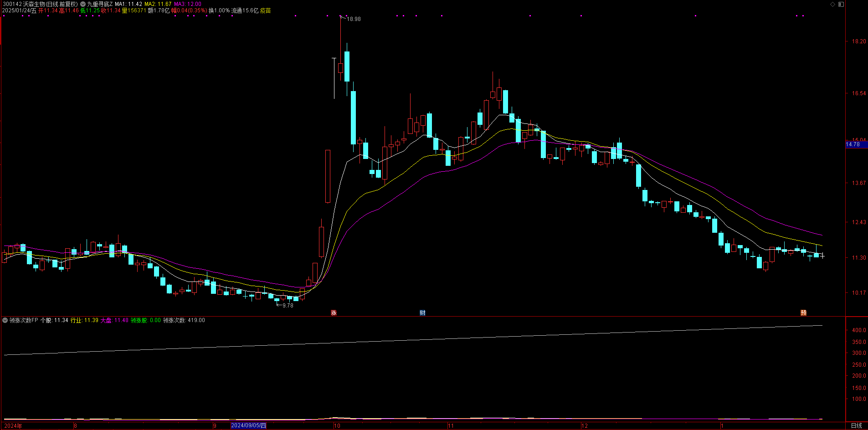Click the 收11.34 close price value
868x430 pixels.
[111, 10]
